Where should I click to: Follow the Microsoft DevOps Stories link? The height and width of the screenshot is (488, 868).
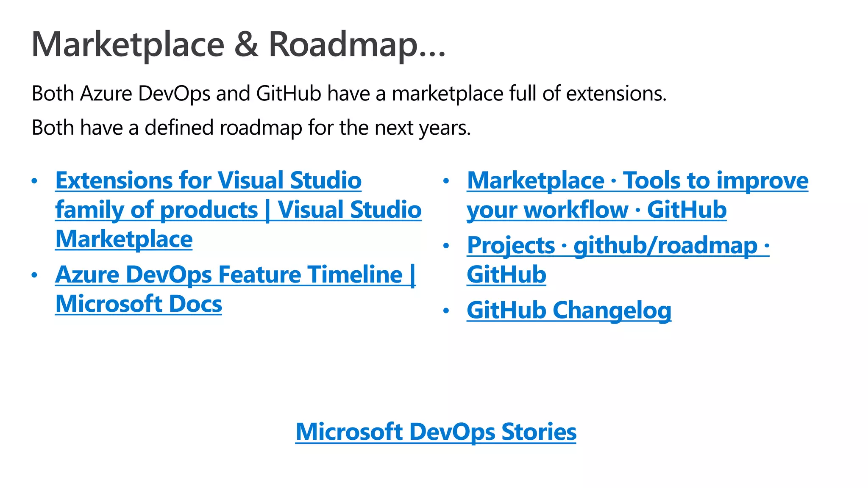click(436, 432)
